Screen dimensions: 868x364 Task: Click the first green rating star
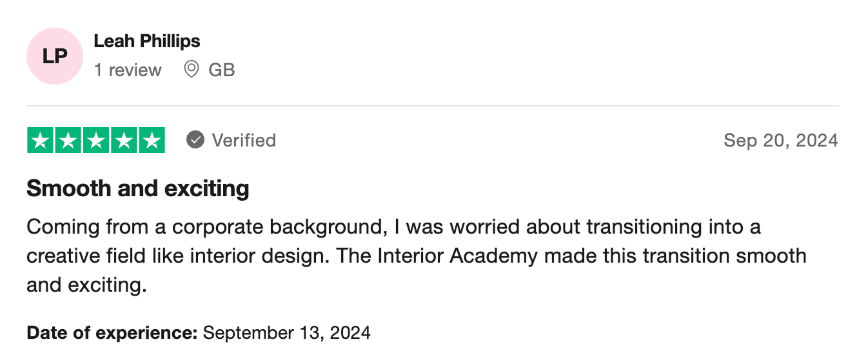(x=41, y=141)
